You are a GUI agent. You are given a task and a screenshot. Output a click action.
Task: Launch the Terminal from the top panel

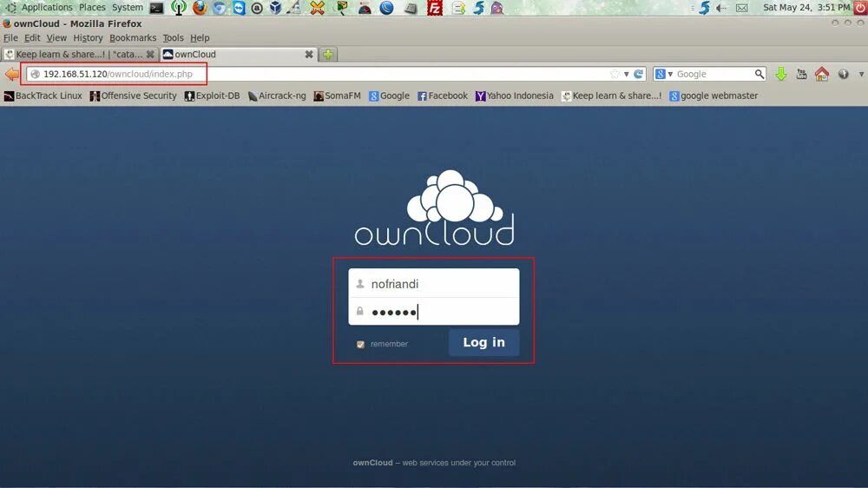pos(156,8)
